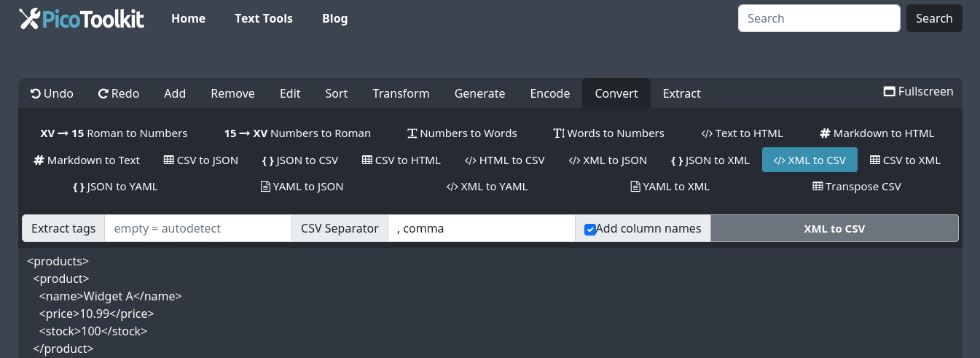Click the Search button in header
Viewport: 980px width, 358px height.
coord(933,18)
